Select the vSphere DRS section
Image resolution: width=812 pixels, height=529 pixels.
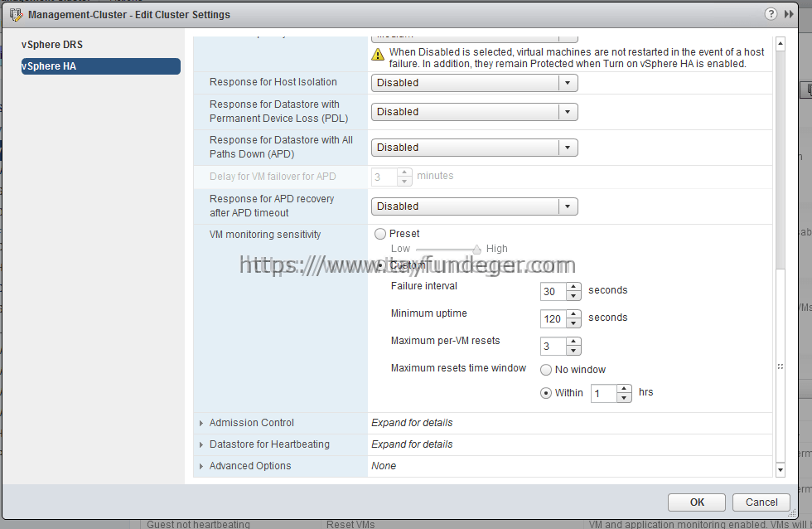coord(51,45)
